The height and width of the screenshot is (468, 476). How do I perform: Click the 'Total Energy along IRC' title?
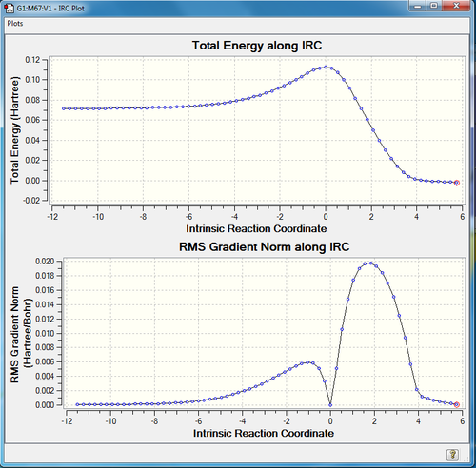tap(257, 46)
